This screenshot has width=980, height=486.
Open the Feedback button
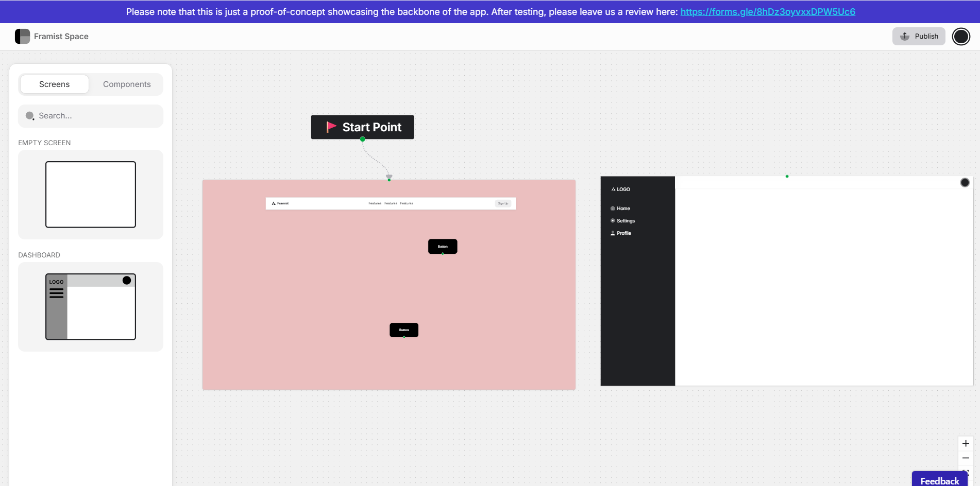coord(940,479)
